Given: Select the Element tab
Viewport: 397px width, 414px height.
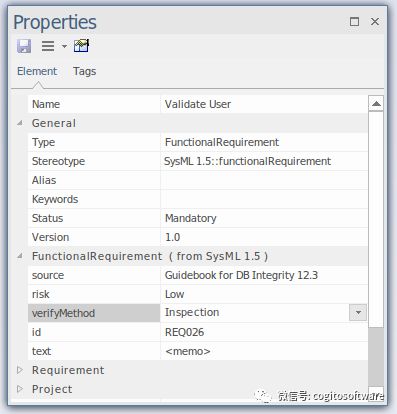Looking at the screenshot, I should pyautogui.click(x=37, y=71).
